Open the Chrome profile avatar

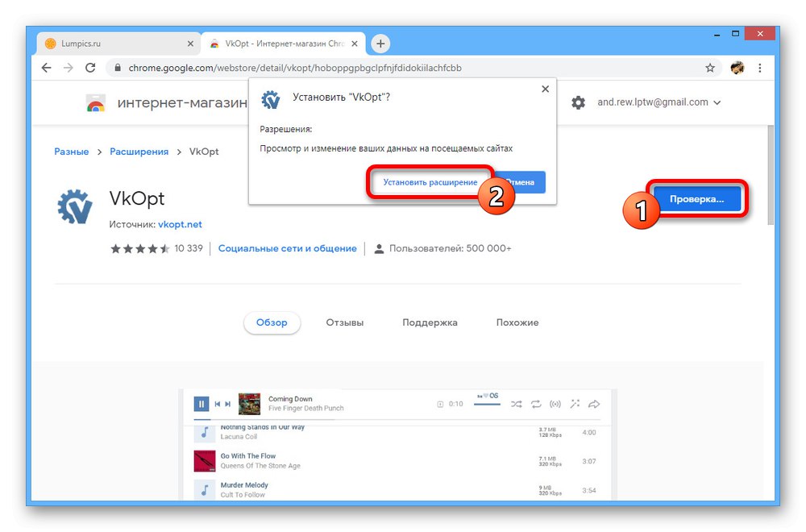[x=737, y=68]
